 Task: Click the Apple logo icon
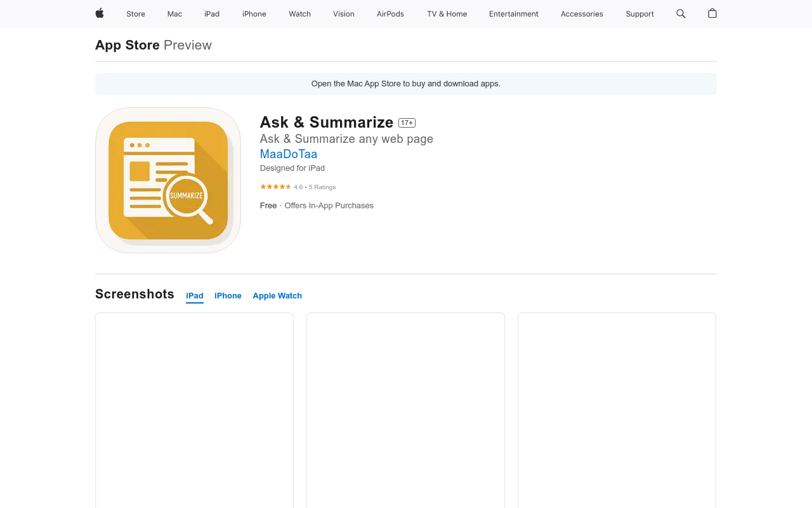click(x=100, y=13)
